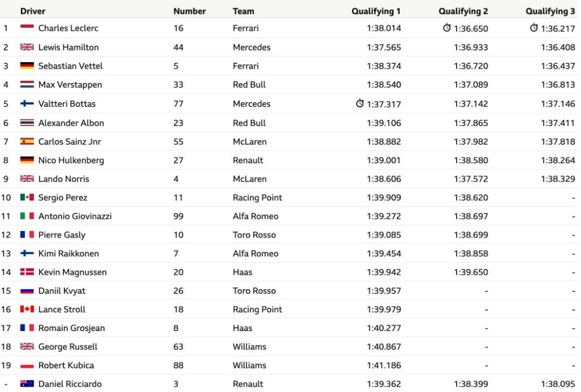Select driver name Sebastian Vettel

tap(70, 66)
